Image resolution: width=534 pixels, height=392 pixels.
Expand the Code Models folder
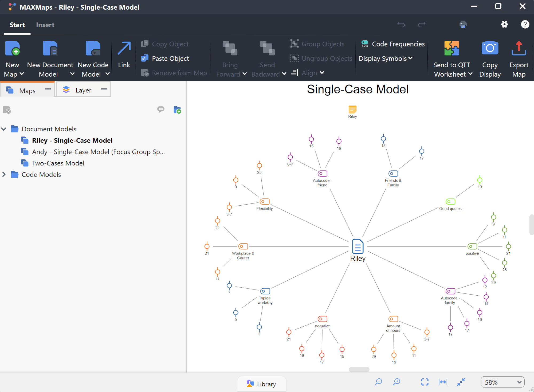(x=4, y=174)
